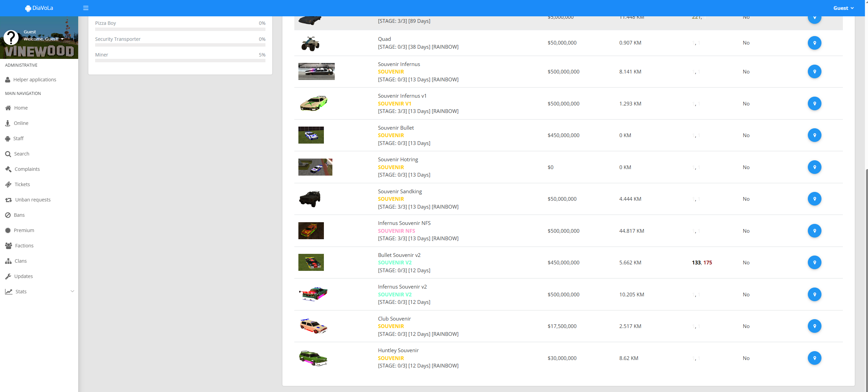Click the Search magnifier icon

click(8, 154)
